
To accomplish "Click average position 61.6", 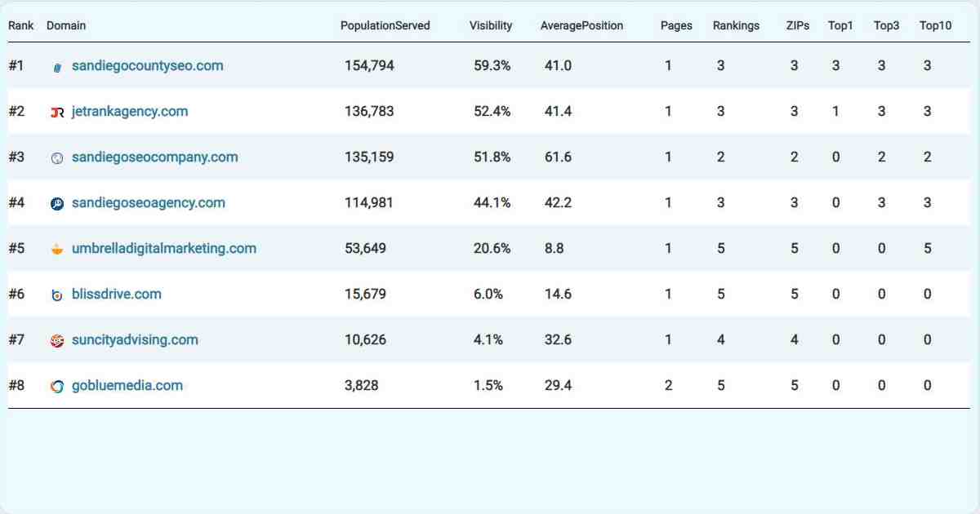I will click(x=558, y=157).
